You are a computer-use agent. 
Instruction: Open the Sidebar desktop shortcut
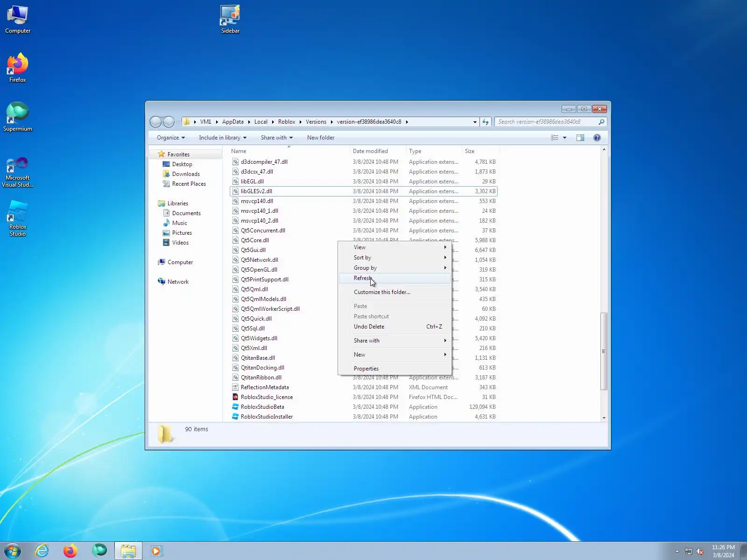pyautogui.click(x=230, y=20)
